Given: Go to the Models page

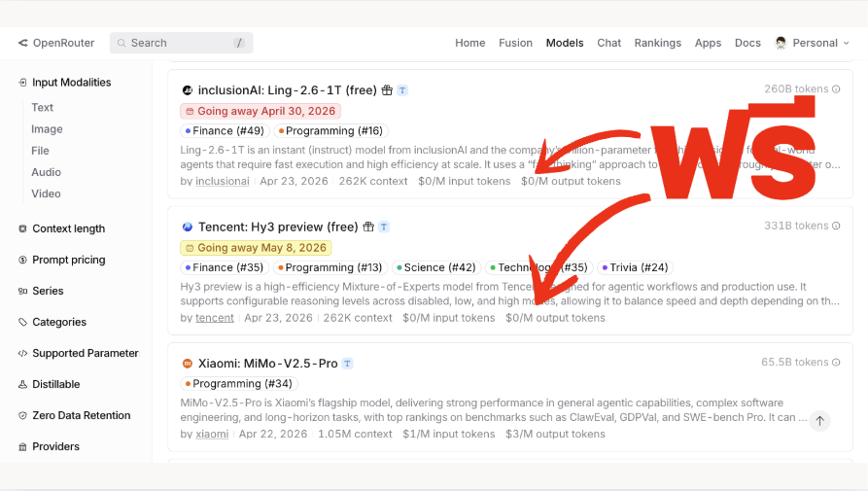Looking at the screenshot, I should 565,43.
